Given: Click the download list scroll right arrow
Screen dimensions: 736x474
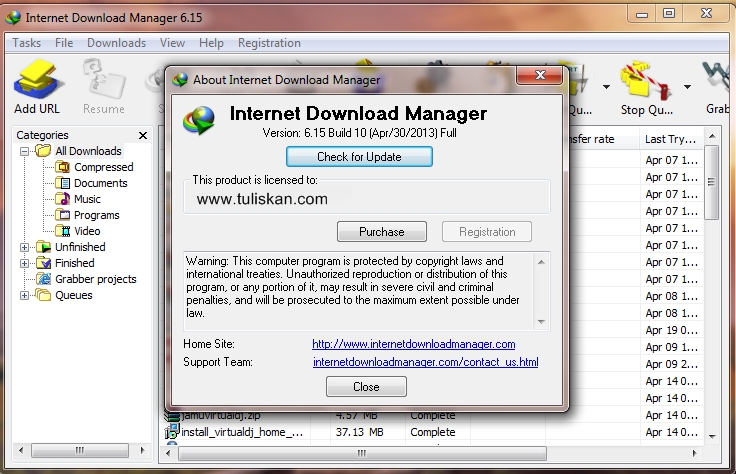Looking at the screenshot, I should (x=694, y=453).
